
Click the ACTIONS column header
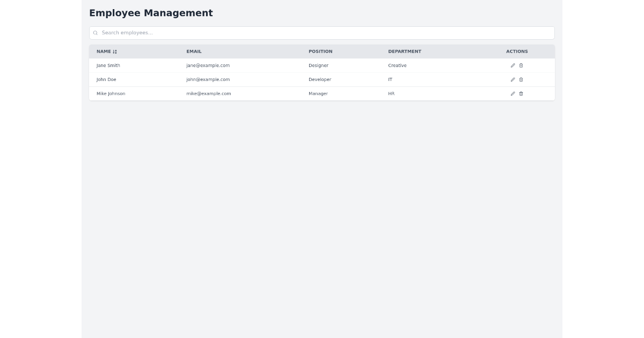click(516, 51)
